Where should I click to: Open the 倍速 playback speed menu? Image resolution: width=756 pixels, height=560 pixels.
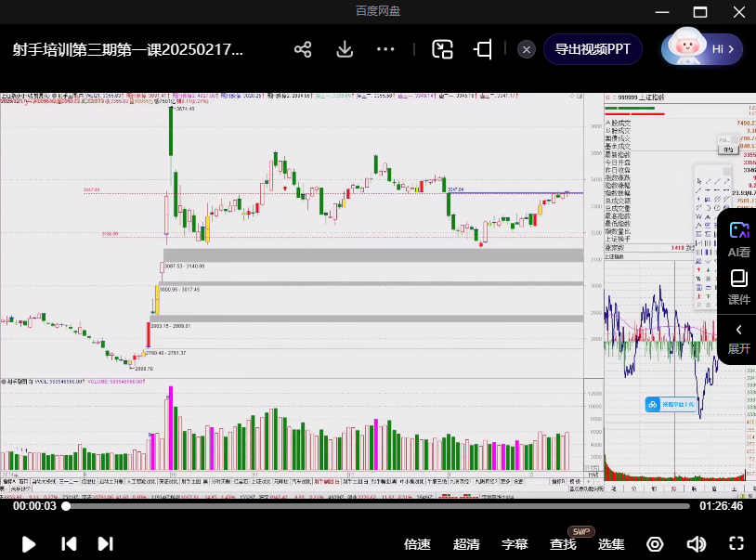click(418, 544)
